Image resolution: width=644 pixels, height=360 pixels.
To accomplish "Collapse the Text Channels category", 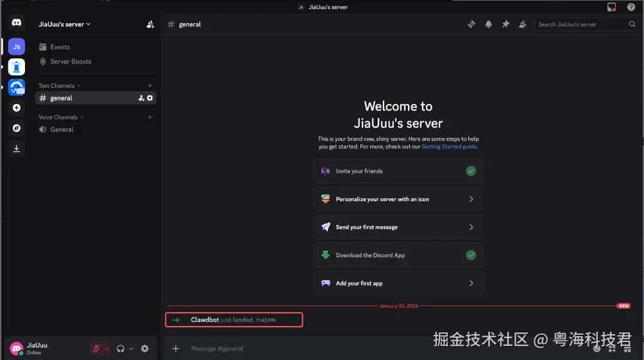I will point(59,85).
